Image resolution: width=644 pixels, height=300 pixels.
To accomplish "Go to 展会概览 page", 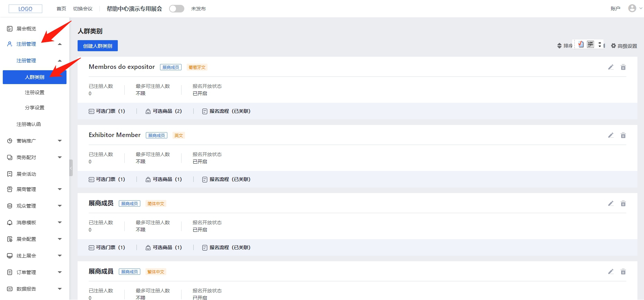I will pos(26,29).
